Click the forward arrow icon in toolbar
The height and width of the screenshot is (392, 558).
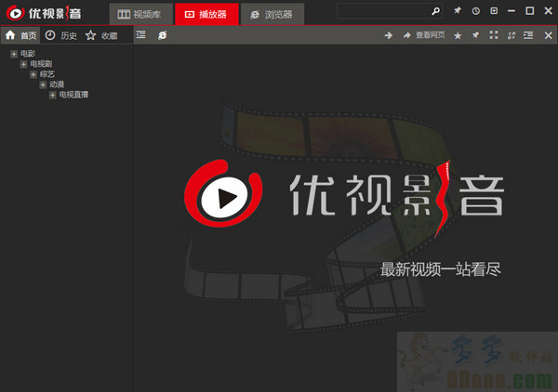[x=389, y=35]
